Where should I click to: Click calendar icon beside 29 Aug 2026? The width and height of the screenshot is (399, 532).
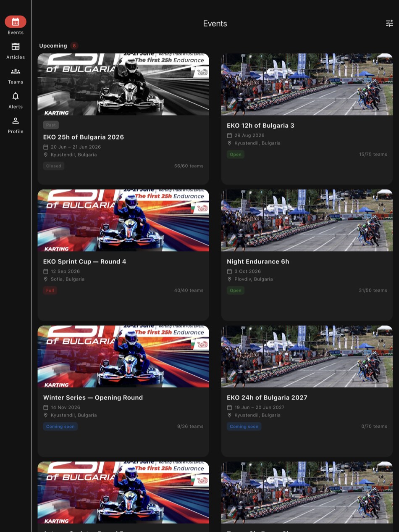(x=229, y=135)
